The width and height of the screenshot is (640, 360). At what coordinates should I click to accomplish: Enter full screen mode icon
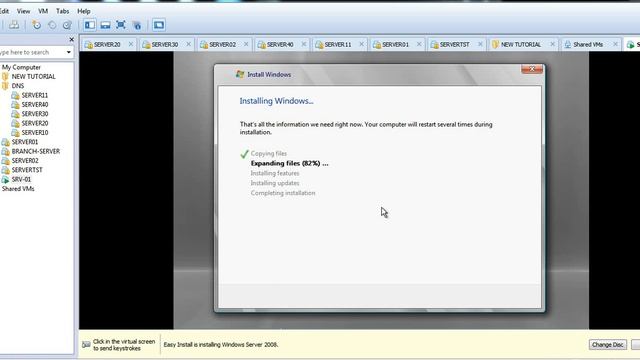[121, 25]
